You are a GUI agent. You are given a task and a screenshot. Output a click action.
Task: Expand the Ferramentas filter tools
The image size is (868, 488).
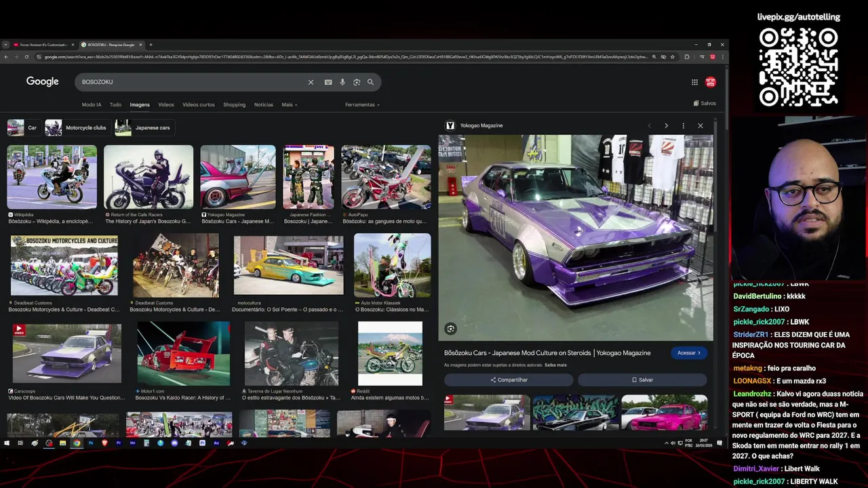coord(362,105)
